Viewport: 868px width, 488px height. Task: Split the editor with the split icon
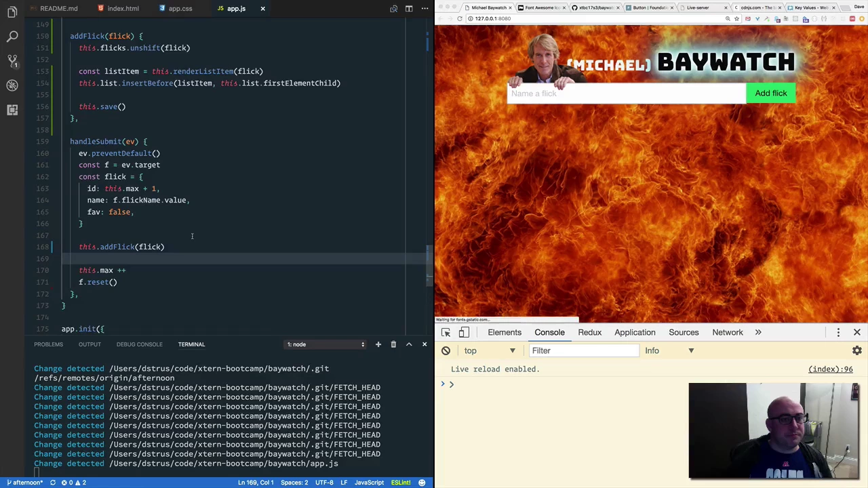pos(409,9)
